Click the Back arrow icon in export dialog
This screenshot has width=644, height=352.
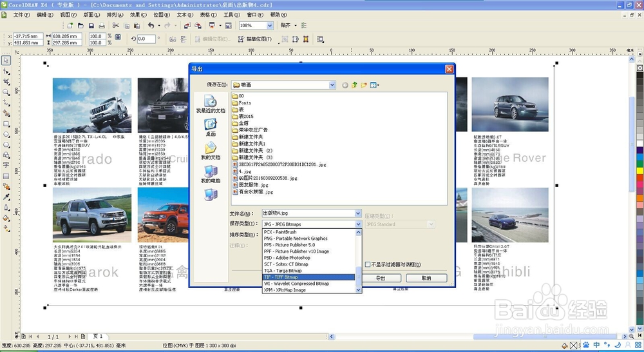[x=345, y=85]
